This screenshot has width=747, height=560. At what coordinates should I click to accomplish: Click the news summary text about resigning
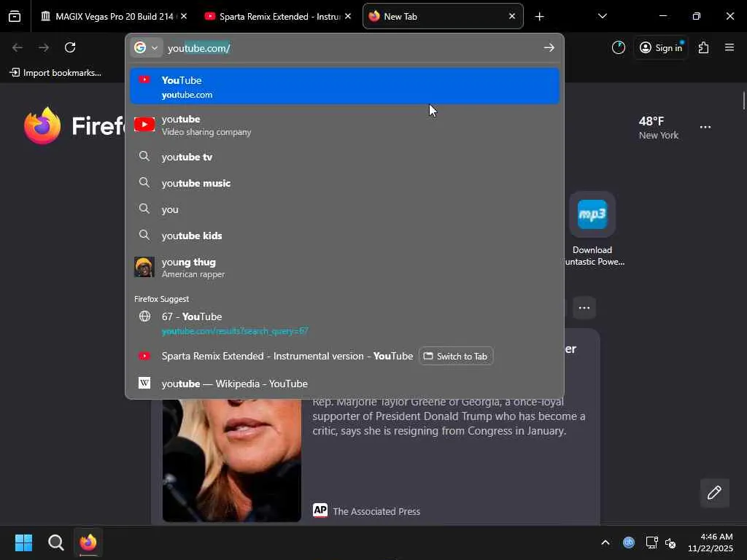pyautogui.click(x=449, y=416)
